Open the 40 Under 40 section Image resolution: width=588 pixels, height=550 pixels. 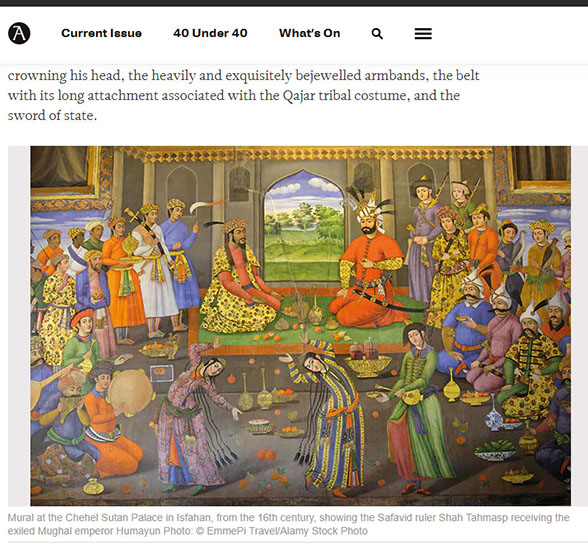point(210,33)
